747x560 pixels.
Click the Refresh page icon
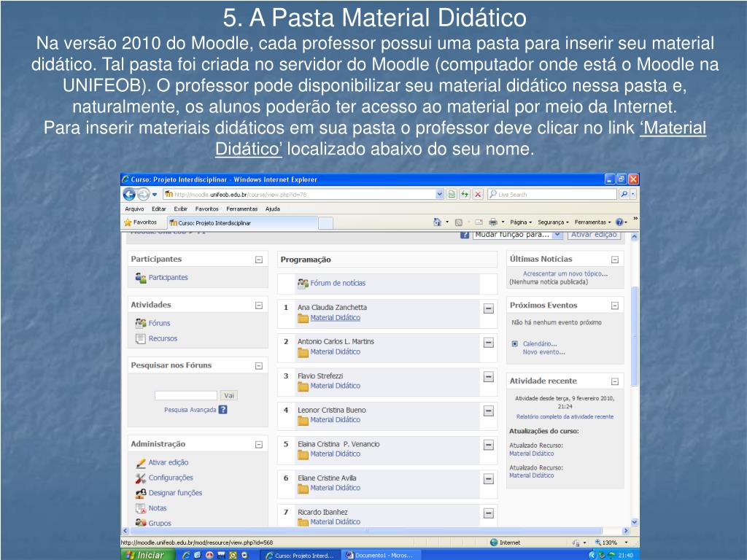click(x=465, y=194)
